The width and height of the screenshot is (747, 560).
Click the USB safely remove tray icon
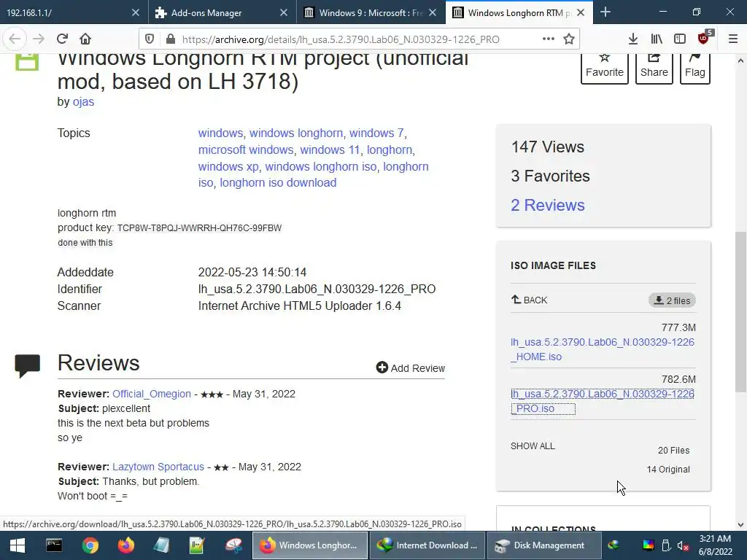pos(666,545)
